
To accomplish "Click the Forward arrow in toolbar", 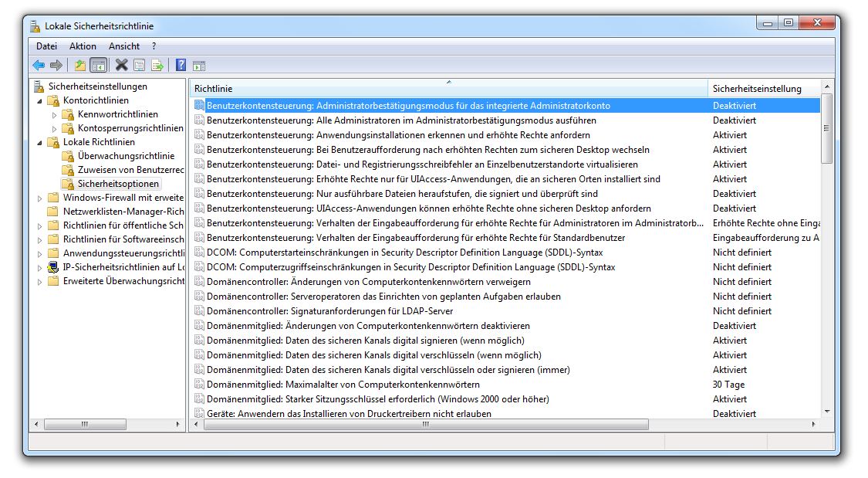I will 56,66.
